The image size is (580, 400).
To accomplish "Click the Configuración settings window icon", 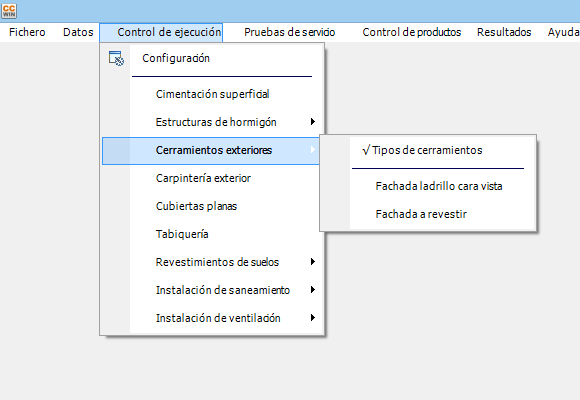I will click(116, 58).
